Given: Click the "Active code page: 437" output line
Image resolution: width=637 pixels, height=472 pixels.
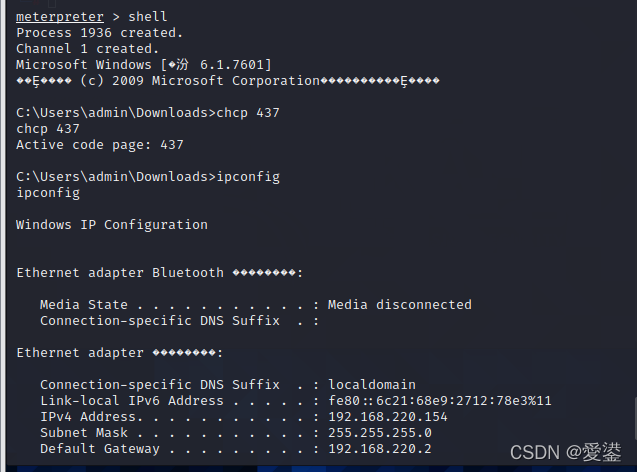Looking at the screenshot, I should (100, 145).
